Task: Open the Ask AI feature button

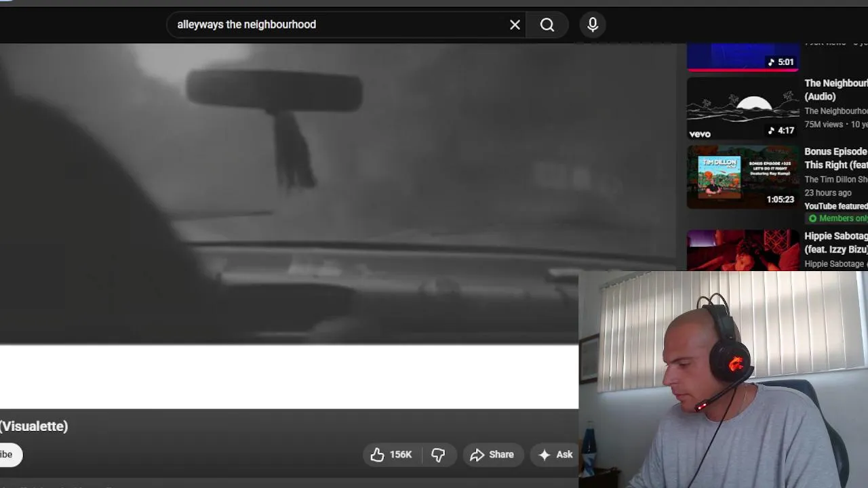Action: pyautogui.click(x=555, y=455)
